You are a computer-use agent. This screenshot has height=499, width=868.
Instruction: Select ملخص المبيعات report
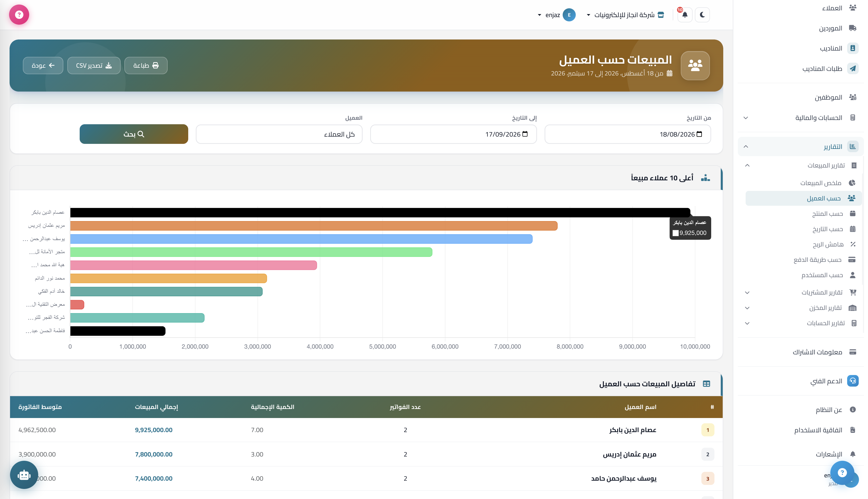click(803, 183)
